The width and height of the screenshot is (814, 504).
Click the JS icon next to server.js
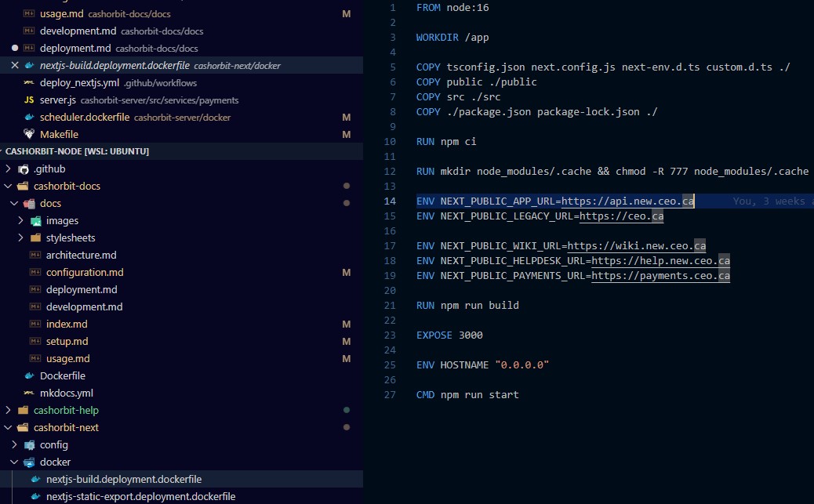click(x=29, y=100)
